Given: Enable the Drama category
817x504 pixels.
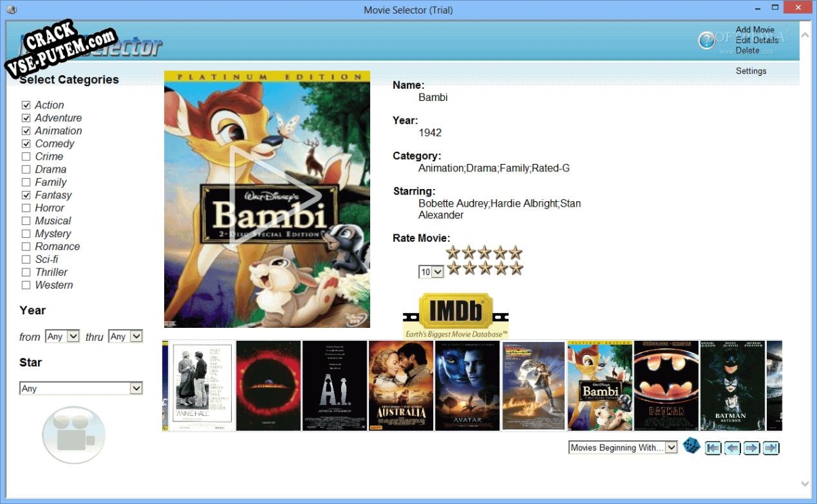Looking at the screenshot, I should (x=26, y=169).
